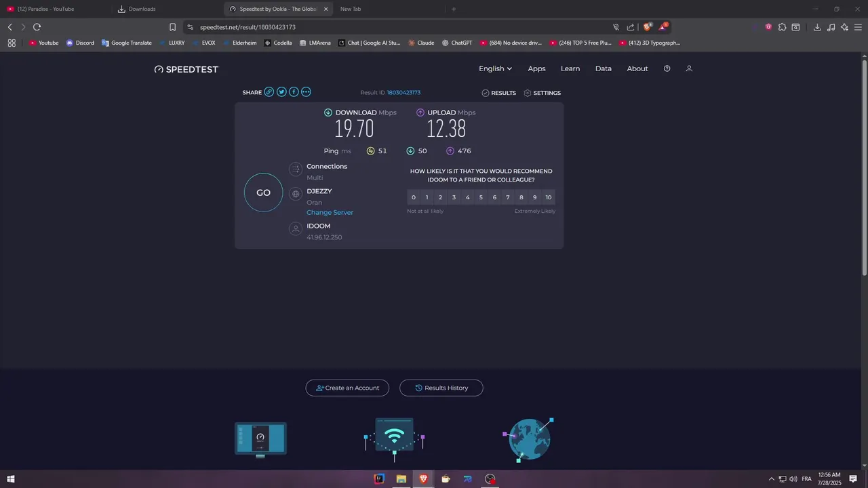This screenshot has width=868, height=488.
Task: Switch to the Downloads tab
Action: 166,9
